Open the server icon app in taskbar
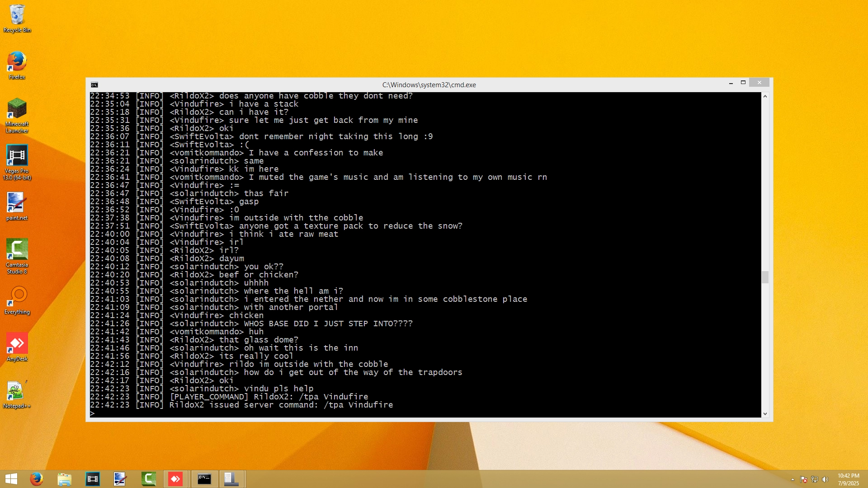This screenshot has width=868, height=488. pos(232,479)
